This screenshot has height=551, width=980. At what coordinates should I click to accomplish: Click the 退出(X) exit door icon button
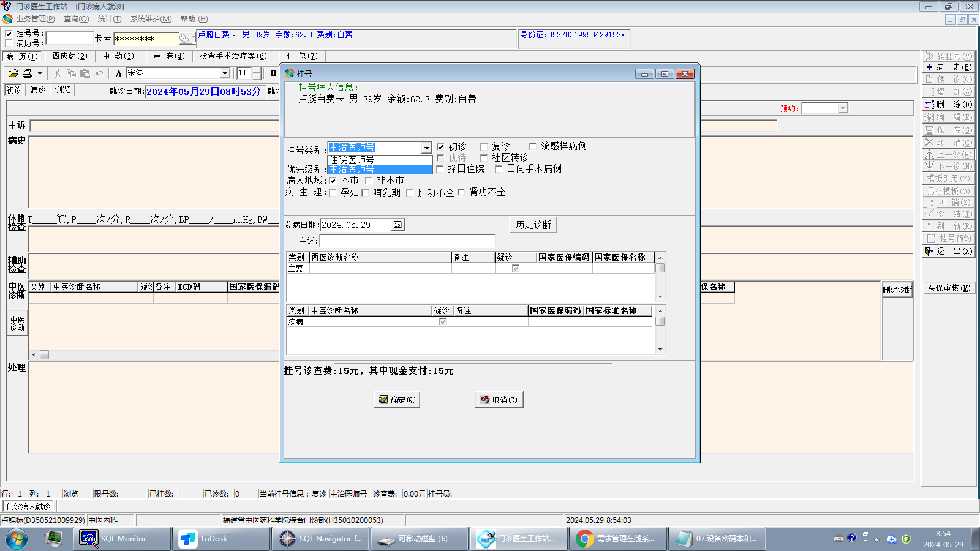click(948, 252)
